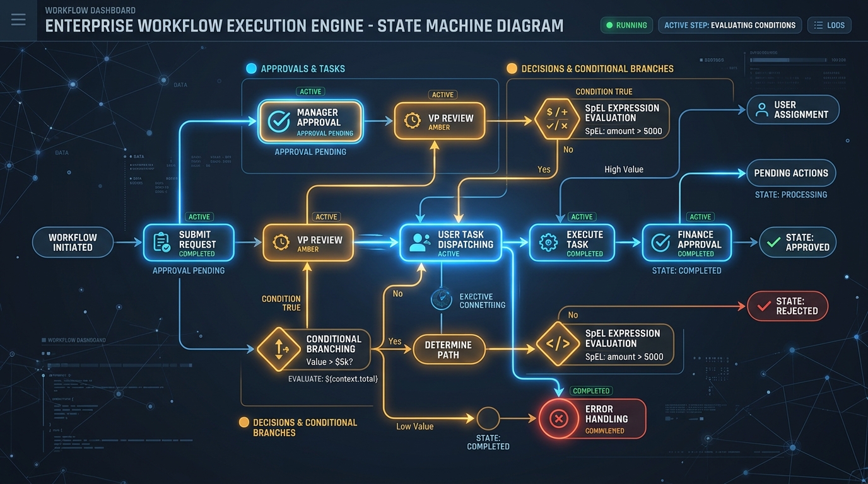This screenshot has width=868, height=484.
Task: Click the Finance Approval checkmark icon
Action: point(660,243)
